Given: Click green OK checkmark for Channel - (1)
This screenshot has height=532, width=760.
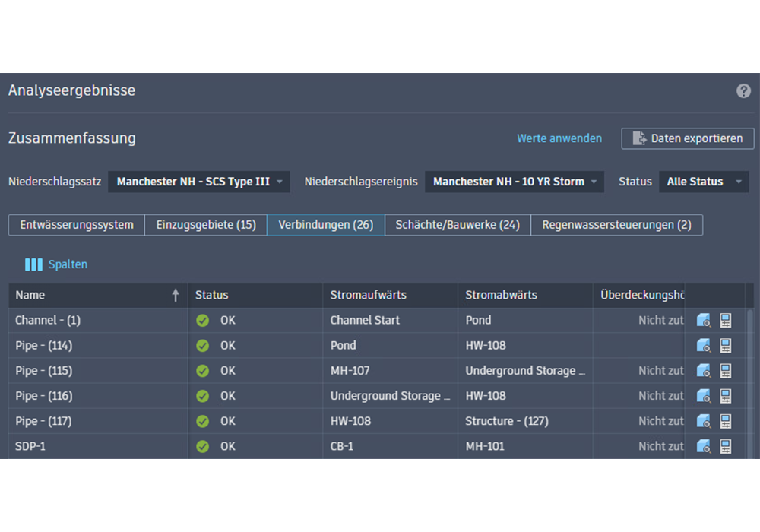Looking at the screenshot, I should tap(203, 320).
